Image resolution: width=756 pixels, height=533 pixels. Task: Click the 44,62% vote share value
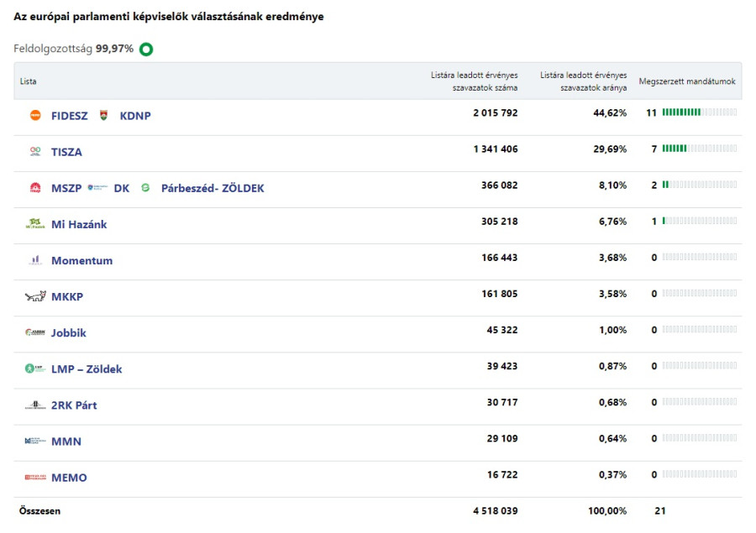point(610,112)
